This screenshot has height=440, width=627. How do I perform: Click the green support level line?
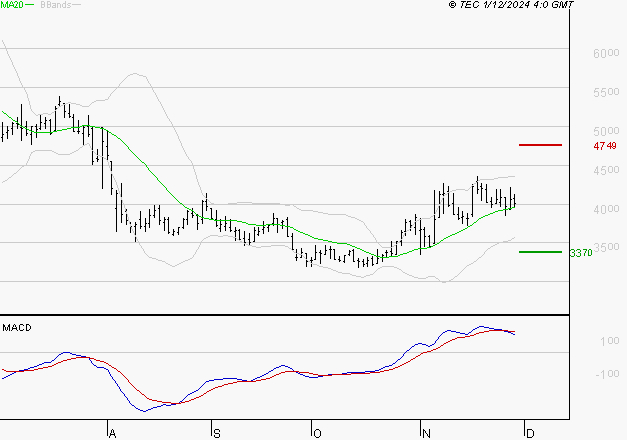point(540,252)
